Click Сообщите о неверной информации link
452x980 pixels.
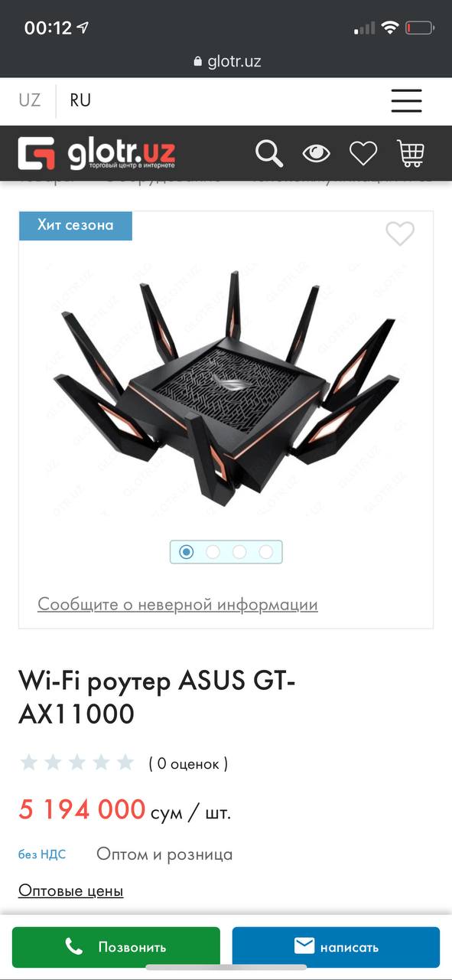pos(177,604)
